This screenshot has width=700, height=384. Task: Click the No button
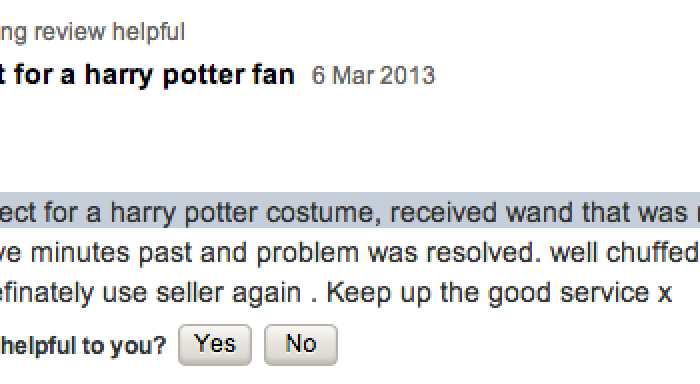coord(301,345)
